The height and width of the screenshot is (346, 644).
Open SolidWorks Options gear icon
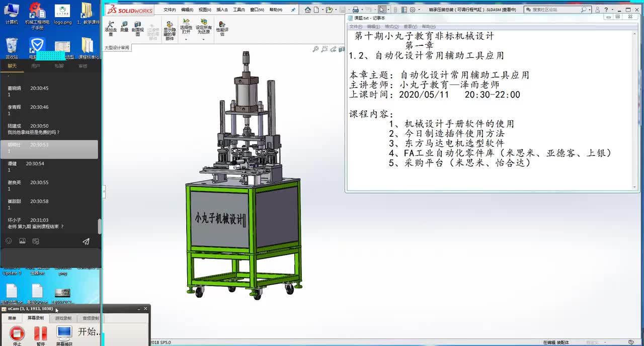(x=413, y=10)
